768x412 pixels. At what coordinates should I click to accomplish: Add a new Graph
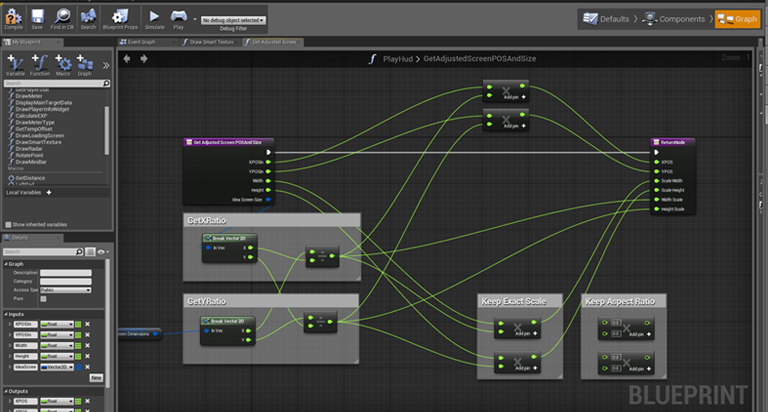pyautogui.click(x=85, y=65)
